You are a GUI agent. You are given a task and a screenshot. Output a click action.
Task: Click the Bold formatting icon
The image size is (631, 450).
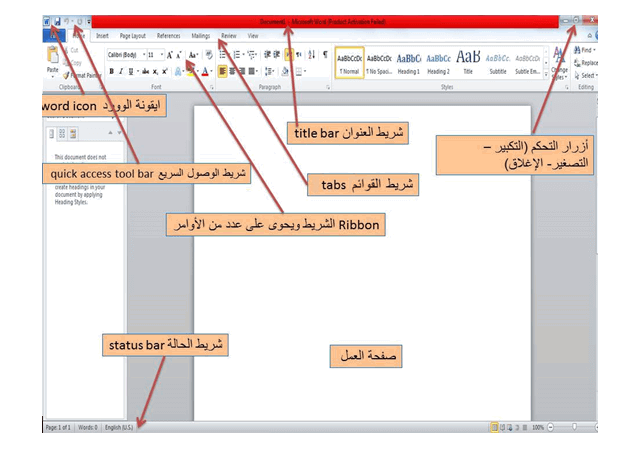pos(112,71)
